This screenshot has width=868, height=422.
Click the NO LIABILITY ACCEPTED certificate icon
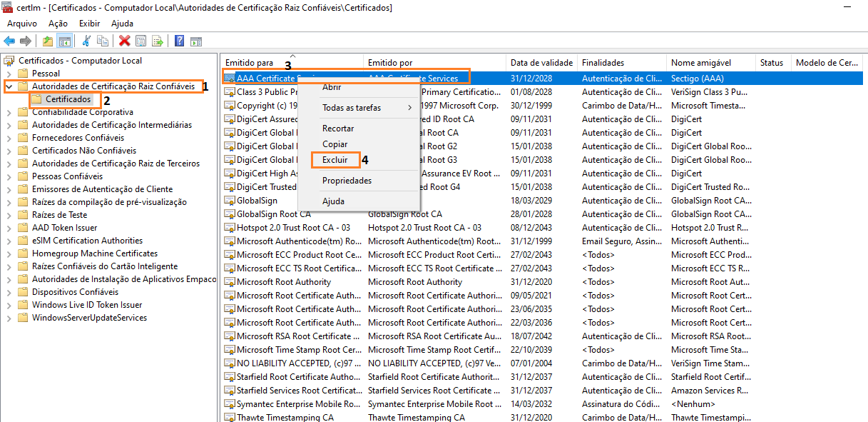point(230,363)
